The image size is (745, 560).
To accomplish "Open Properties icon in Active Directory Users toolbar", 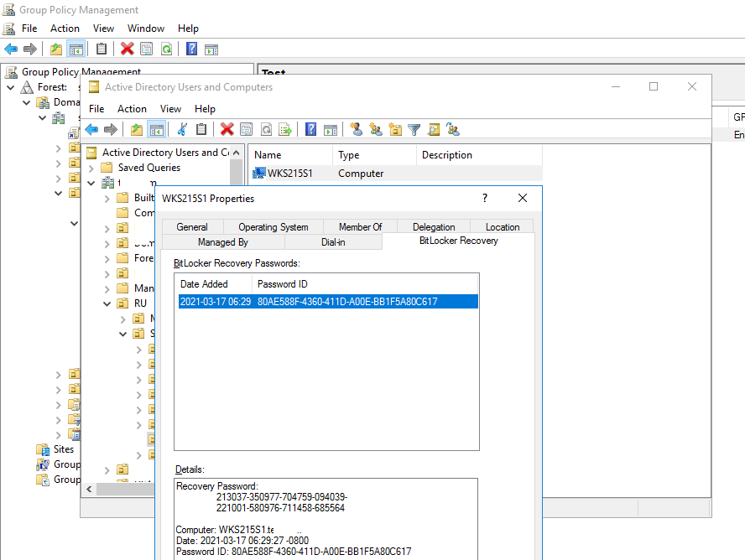I will tap(246, 129).
